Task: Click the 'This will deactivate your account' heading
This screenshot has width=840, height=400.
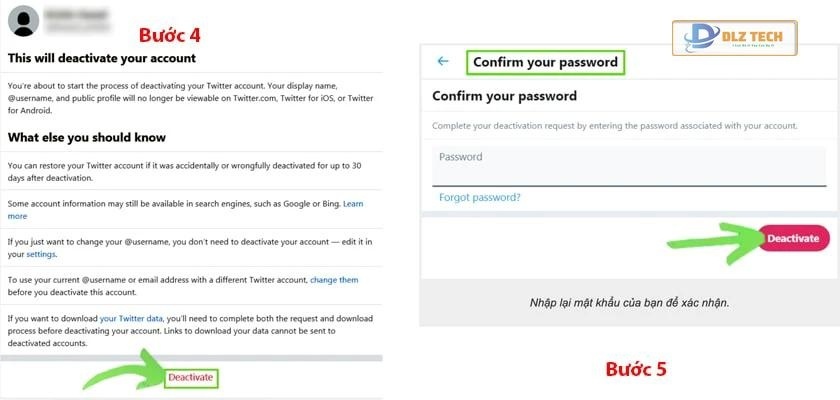Action: coord(114,59)
